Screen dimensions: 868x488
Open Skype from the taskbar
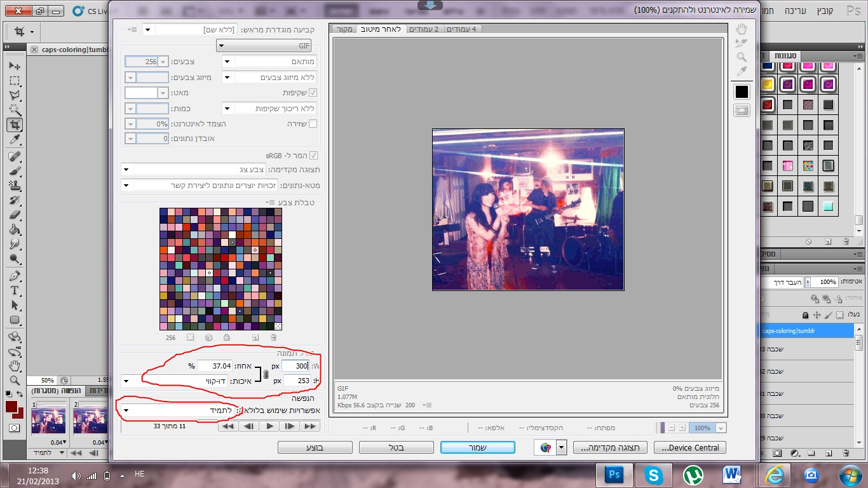(x=653, y=475)
